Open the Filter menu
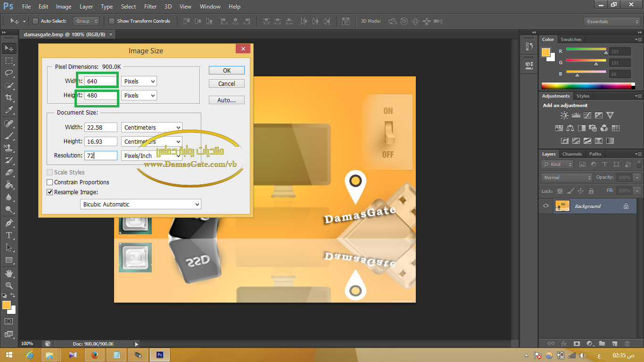This screenshot has width=644, height=362. coord(150,7)
